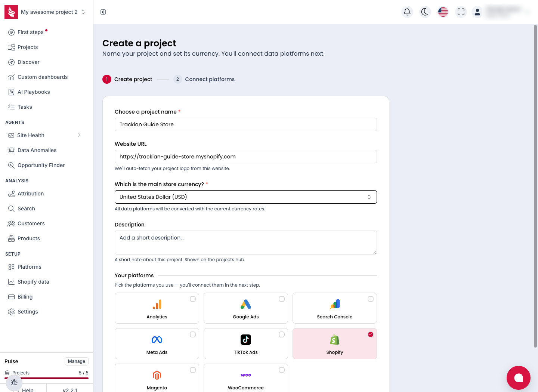The height and width of the screenshot is (392, 538).
Task: Click the Data Anomalies siren icon
Action: (x=11, y=150)
